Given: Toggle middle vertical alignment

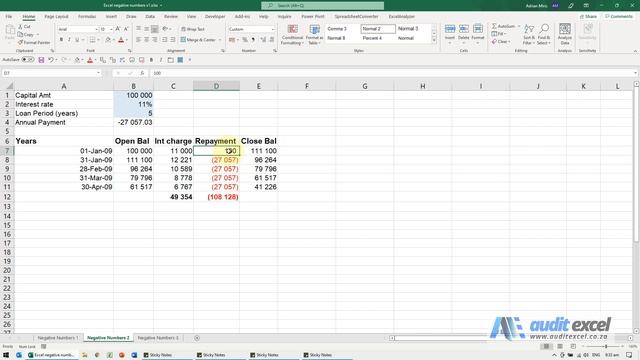Looking at the screenshot, I should pos(147,29).
